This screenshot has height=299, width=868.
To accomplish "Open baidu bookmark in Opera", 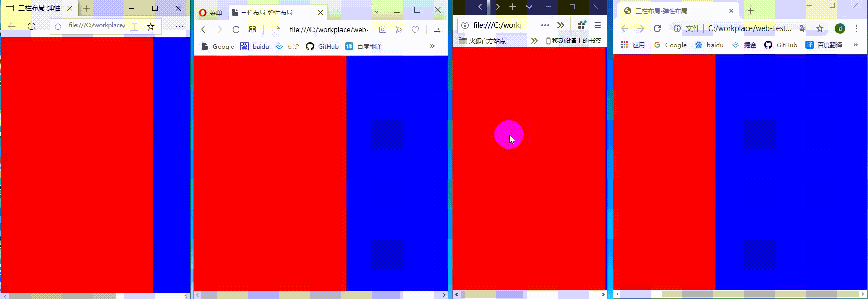I will [x=255, y=46].
